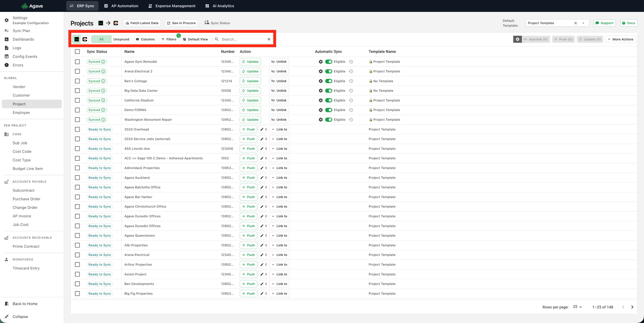Open the Rows per page dropdown
This screenshot has height=323, width=644.
tap(578, 307)
